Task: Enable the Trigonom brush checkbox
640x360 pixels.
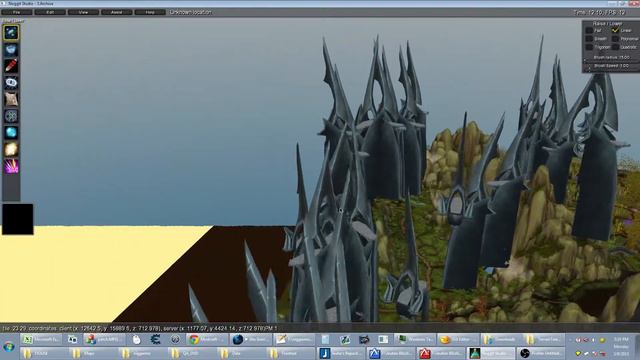Action: click(589, 47)
